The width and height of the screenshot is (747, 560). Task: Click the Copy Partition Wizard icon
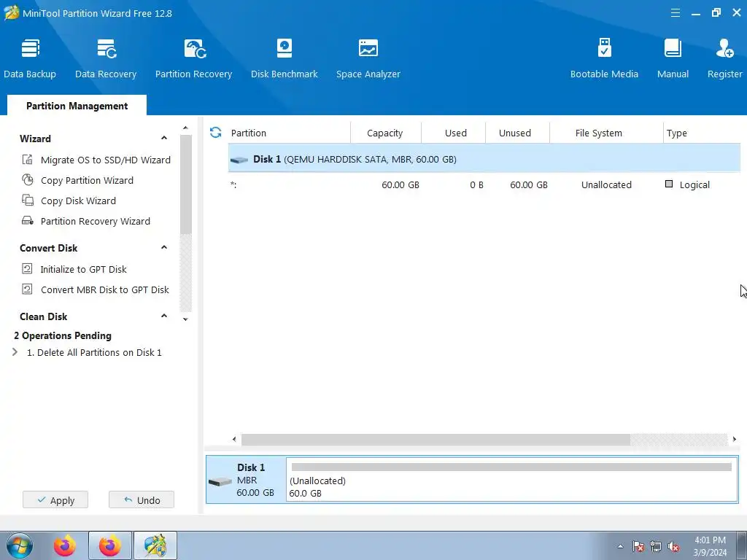(28, 180)
